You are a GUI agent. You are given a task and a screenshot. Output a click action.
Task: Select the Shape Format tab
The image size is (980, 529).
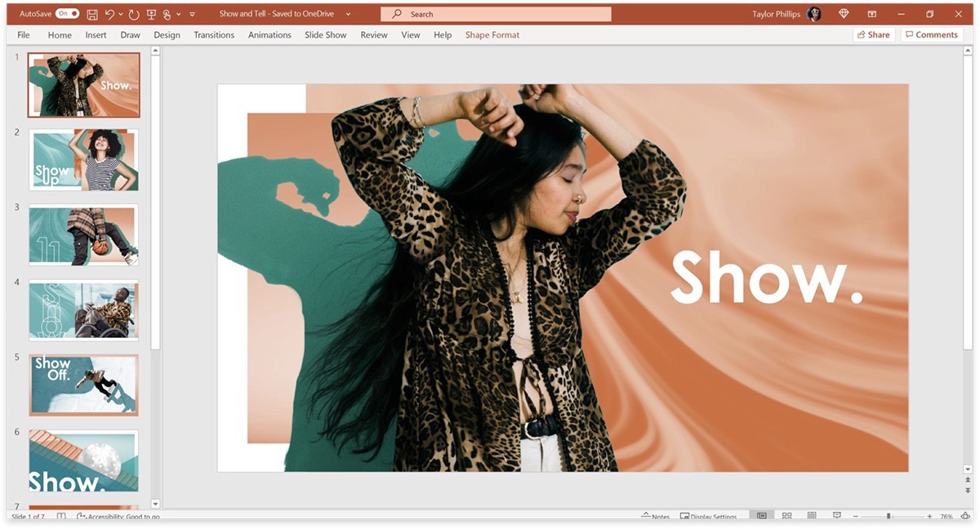(492, 35)
